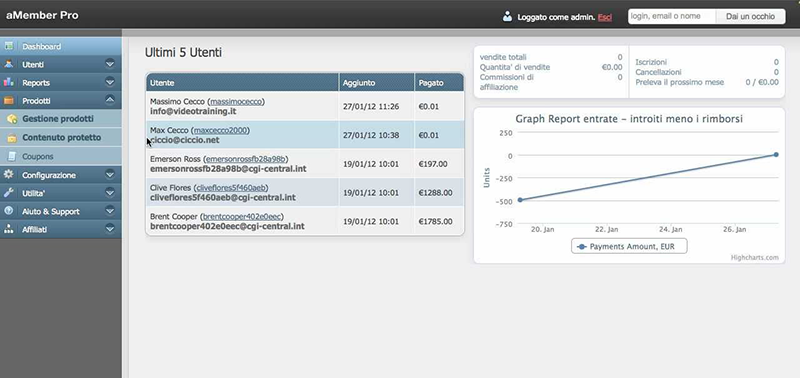Click the date 27/01/12 11:26
Image resolution: width=800 pixels, height=378 pixels.
[371, 107]
